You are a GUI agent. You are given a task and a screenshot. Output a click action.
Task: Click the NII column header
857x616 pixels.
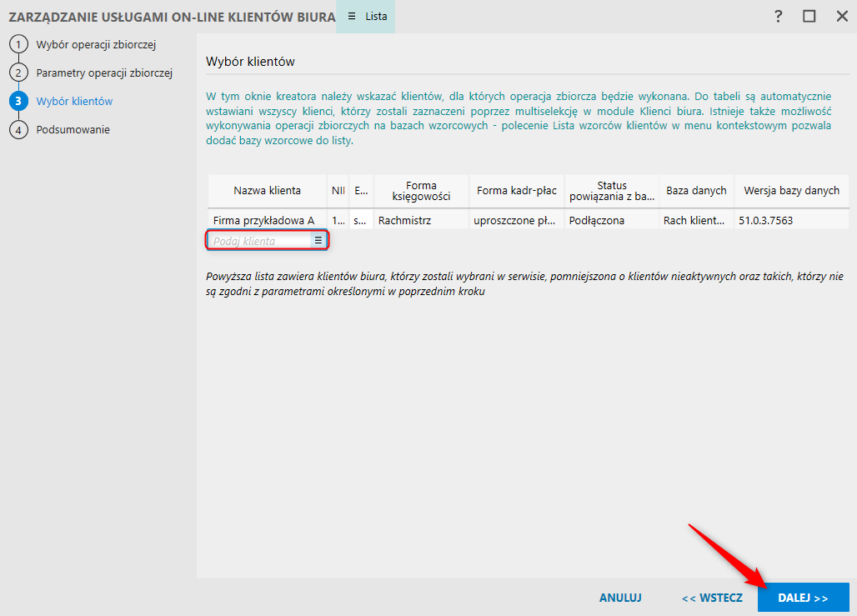338,191
